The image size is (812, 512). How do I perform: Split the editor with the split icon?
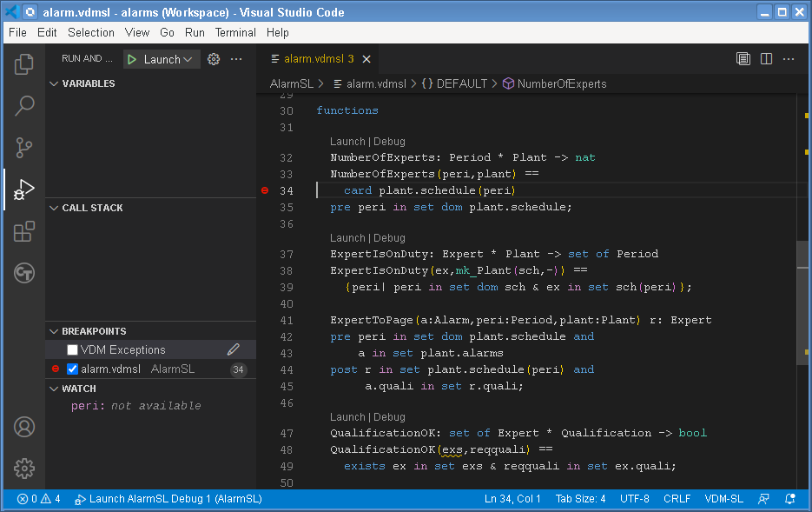[x=765, y=58]
